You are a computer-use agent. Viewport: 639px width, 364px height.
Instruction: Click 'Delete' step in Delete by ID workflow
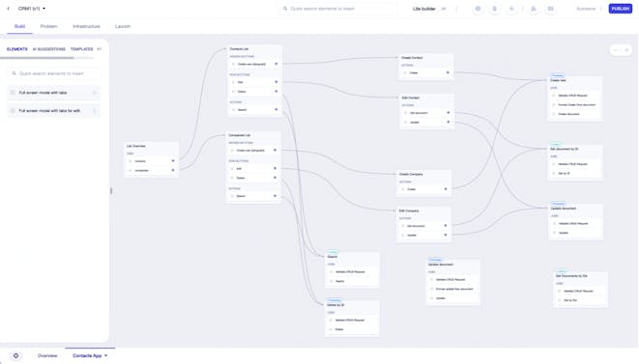[x=352, y=329]
